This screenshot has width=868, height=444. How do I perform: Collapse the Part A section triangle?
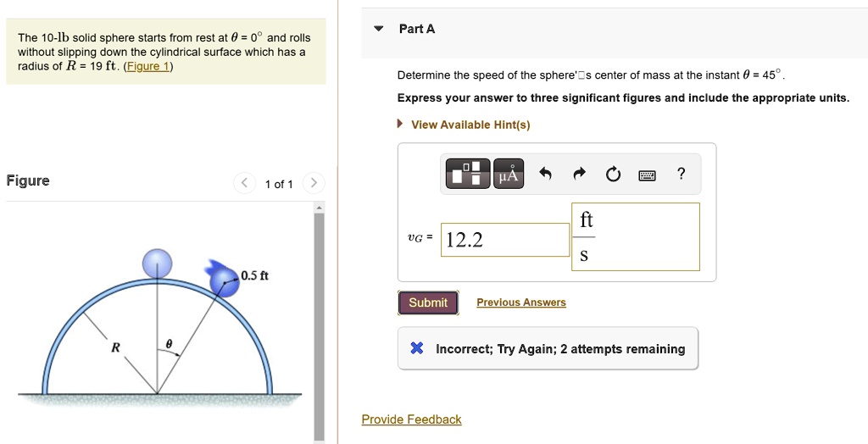[379, 29]
